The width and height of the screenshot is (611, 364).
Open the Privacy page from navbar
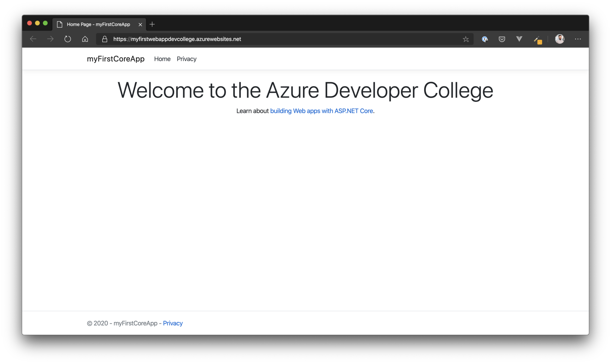pyautogui.click(x=186, y=59)
